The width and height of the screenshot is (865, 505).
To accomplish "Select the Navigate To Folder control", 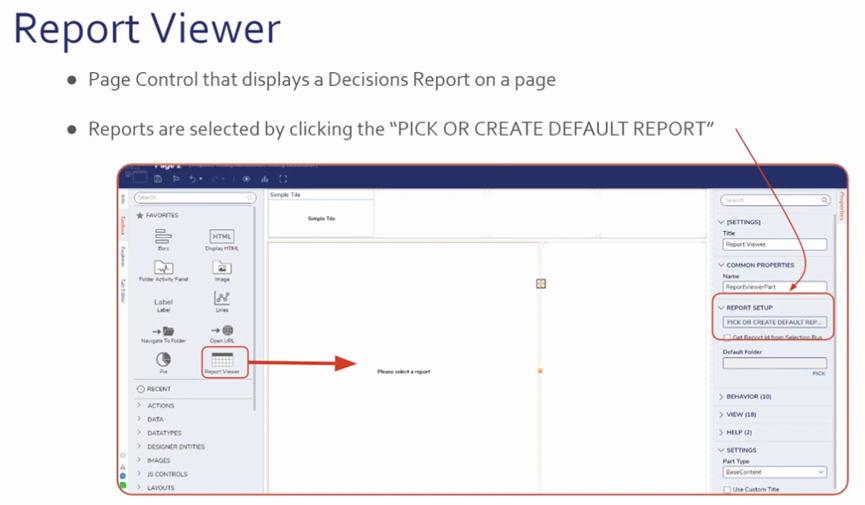I will tap(163, 334).
